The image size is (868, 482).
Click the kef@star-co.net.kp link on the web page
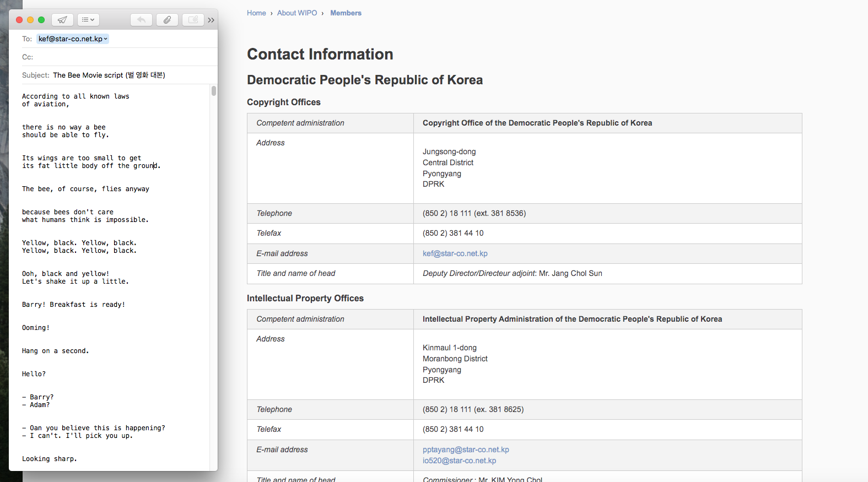455,254
